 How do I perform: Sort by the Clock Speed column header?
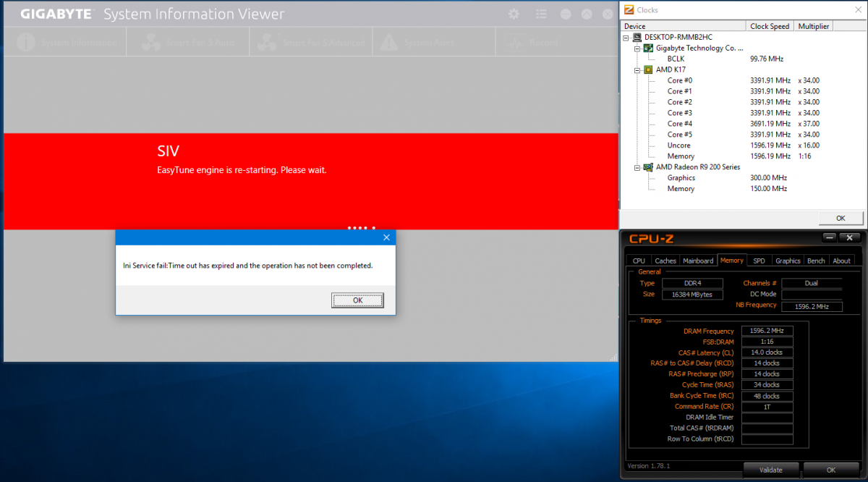pyautogui.click(x=770, y=26)
